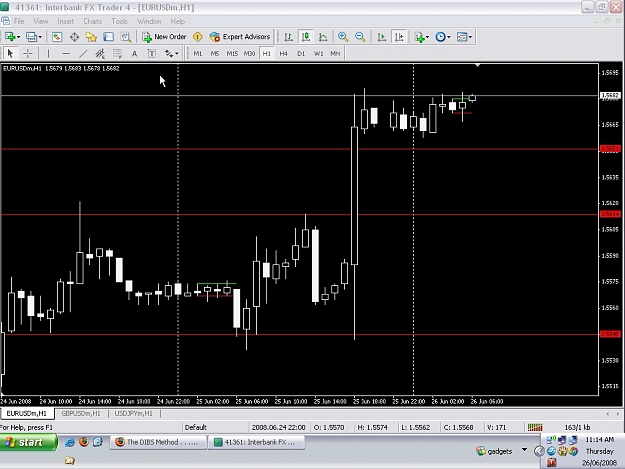Image resolution: width=625 pixels, height=469 pixels.
Task: Expand the gadgets toolbar dropdown arrow
Action: [x=525, y=450]
